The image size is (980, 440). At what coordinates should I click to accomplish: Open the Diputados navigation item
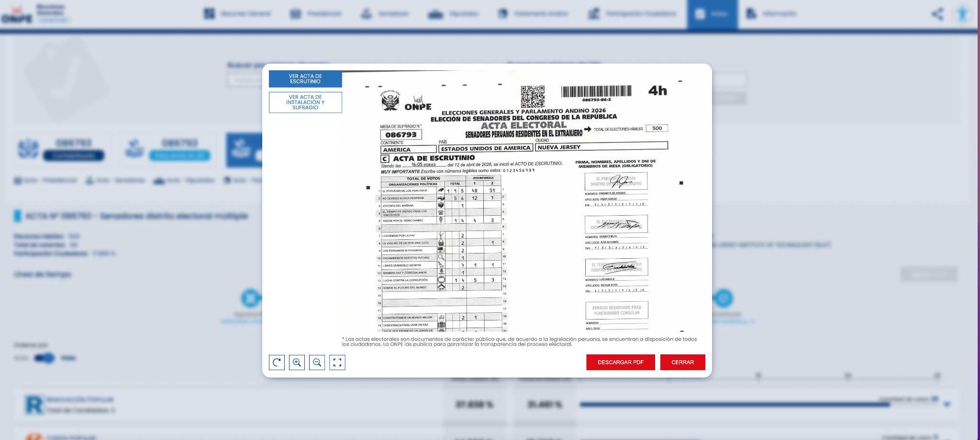pyautogui.click(x=453, y=14)
